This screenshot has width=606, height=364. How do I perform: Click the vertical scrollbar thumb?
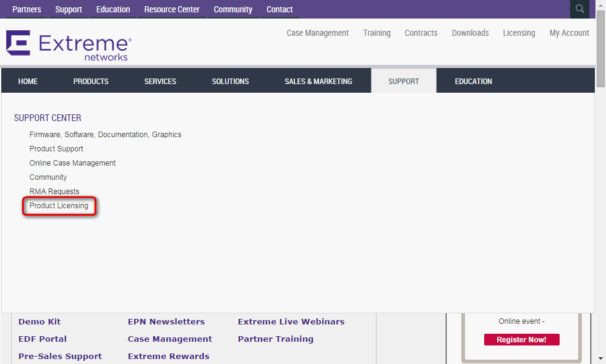click(x=600, y=48)
